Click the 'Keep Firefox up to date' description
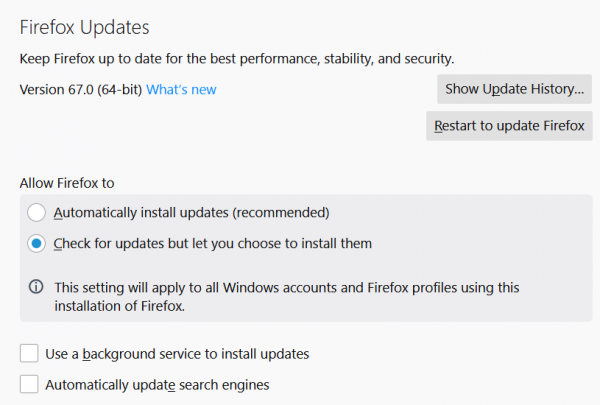 click(x=243, y=60)
